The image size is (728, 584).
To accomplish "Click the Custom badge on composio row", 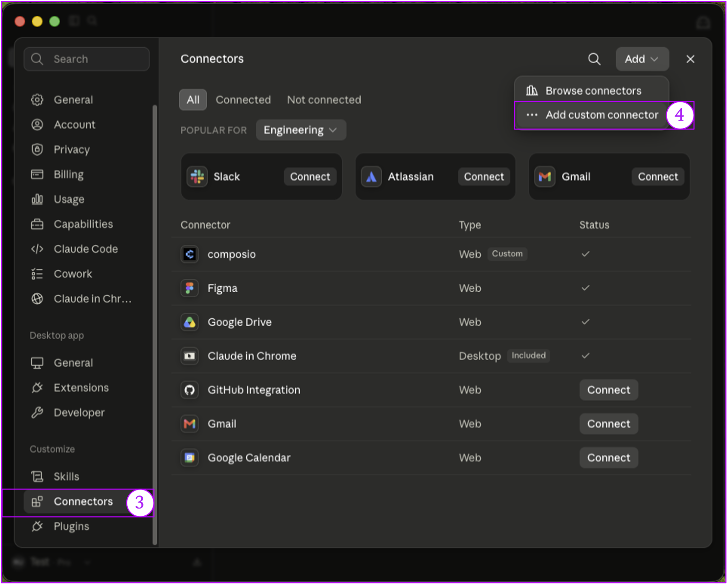I will [x=507, y=254].
